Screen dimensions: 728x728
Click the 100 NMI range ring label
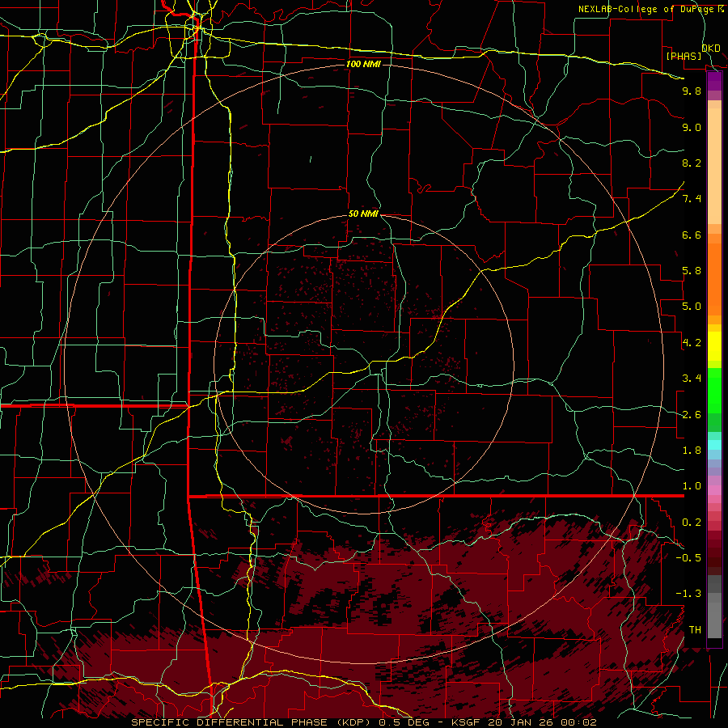click(x=363, y=64)
